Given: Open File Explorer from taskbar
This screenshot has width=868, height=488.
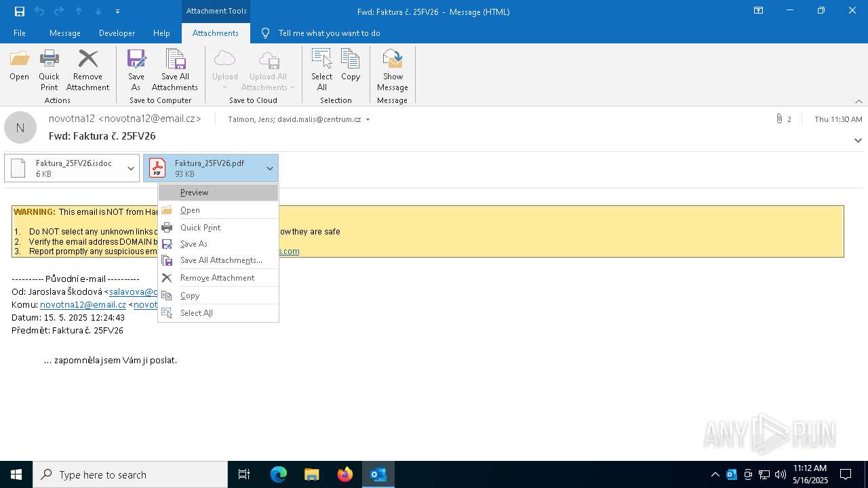Looking at the screenshot, I should pyautogui.click(x=312, y=474).
